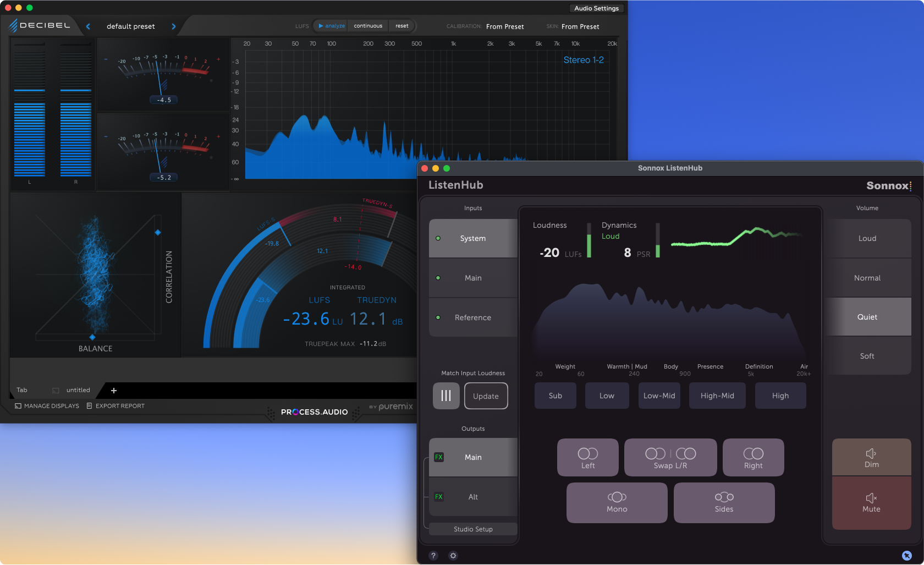The width and height of the screenshot is (924, 565).
Task: Click the correlation slider diamond handle
Action: click(x=158, y=232)
